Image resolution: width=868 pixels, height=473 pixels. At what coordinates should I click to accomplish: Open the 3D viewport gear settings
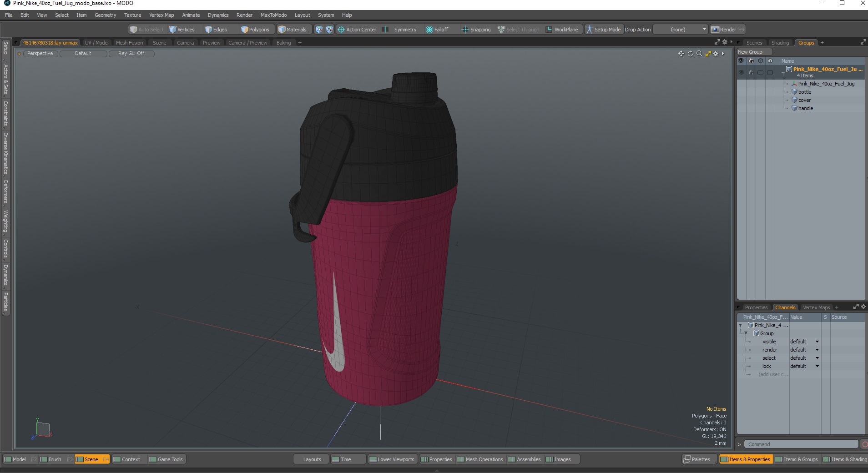pyautogui.click(x=716, y=54)
